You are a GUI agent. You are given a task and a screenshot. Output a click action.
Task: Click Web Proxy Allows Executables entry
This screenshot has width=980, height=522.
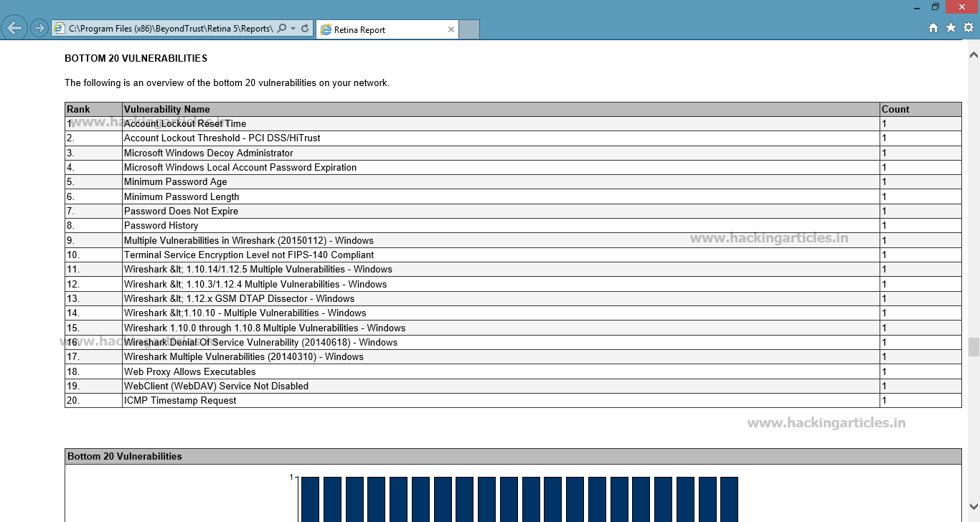(190, 371)
